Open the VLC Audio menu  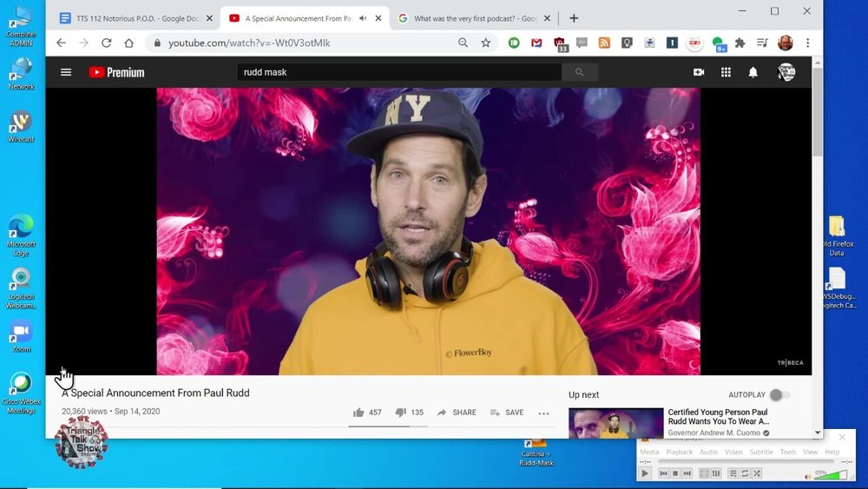tap(708, 452)
